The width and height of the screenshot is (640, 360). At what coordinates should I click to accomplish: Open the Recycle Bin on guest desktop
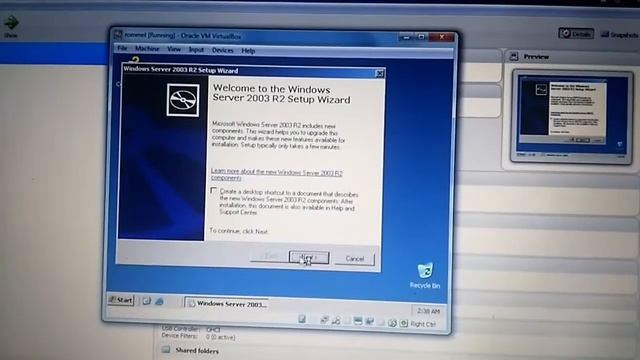click(425, 276)
